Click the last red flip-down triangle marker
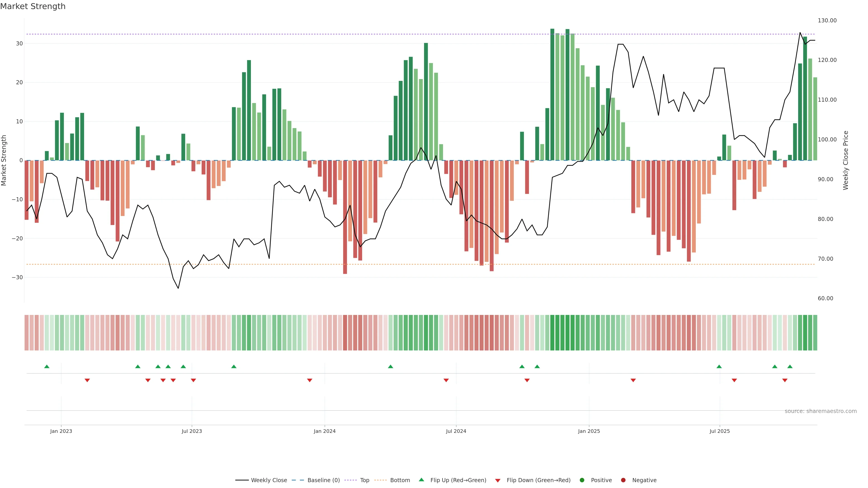The image size is (868, 488). (785, 380)
